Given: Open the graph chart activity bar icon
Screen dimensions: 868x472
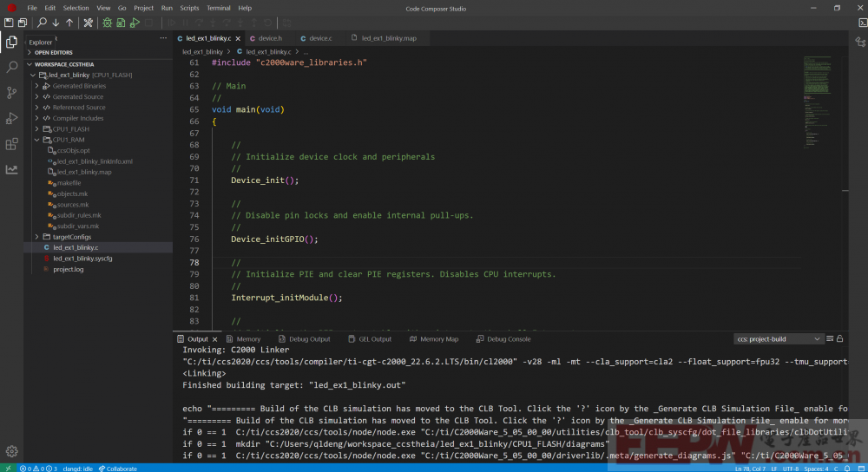Looking at the screenshot, I should (11, 169).
